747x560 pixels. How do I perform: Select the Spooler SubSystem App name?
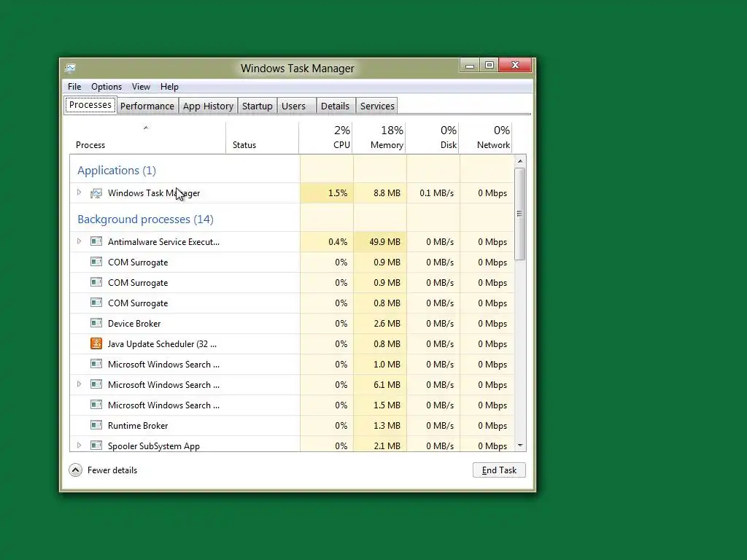(153, 446)
